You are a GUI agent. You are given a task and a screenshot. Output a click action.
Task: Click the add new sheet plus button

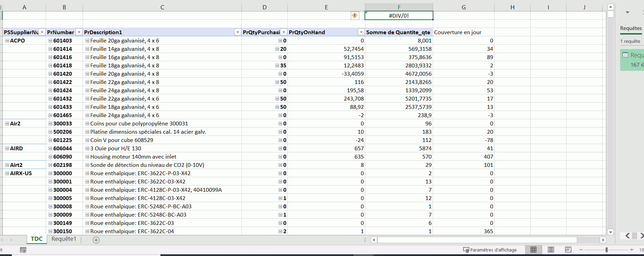point(96,240)
